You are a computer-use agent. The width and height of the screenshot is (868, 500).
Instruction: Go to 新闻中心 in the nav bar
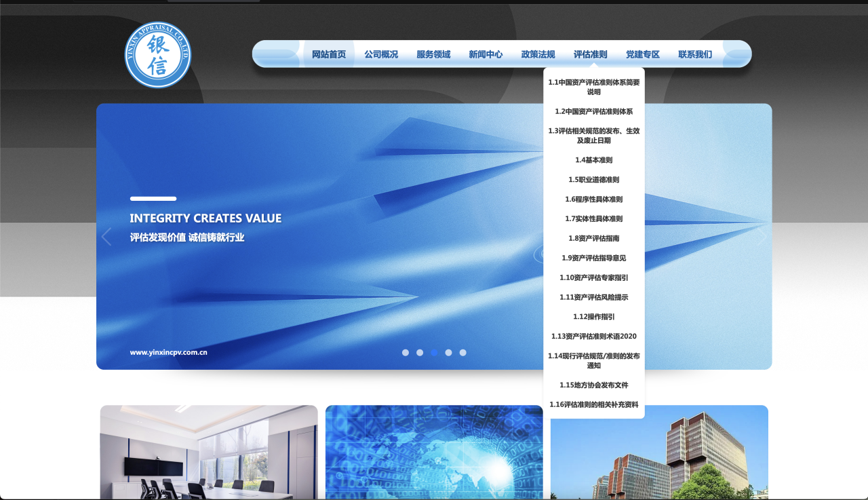[486, 54]
